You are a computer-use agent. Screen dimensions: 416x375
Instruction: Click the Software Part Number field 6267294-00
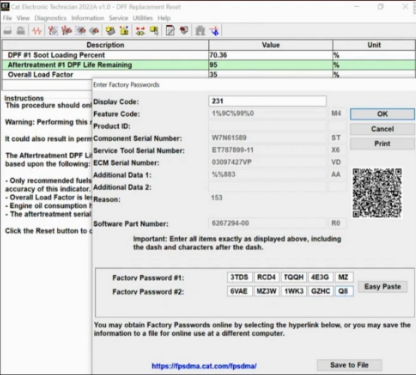coord(267,223)
